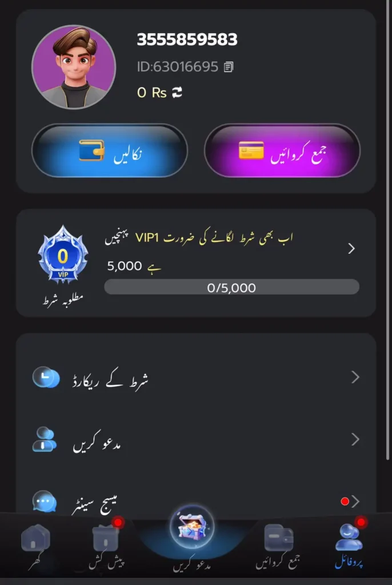Open bet records clock icon
Viewport: 392px width, 585px height.
click(46, 377)
